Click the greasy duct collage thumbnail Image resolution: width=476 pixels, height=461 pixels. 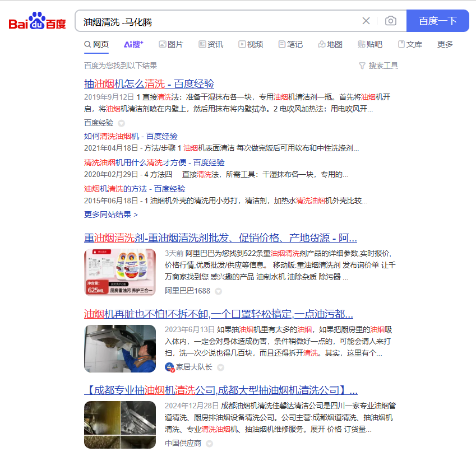(x=120, y=425)
